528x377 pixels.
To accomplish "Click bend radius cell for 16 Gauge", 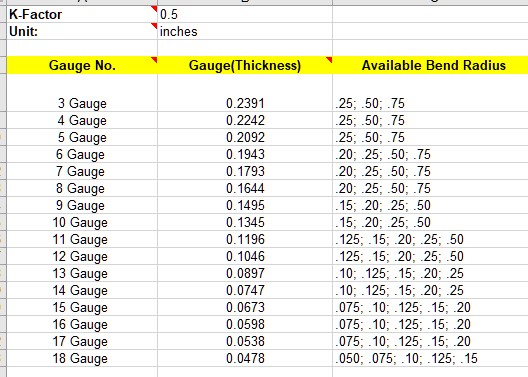I will click(x=430, y=324).
